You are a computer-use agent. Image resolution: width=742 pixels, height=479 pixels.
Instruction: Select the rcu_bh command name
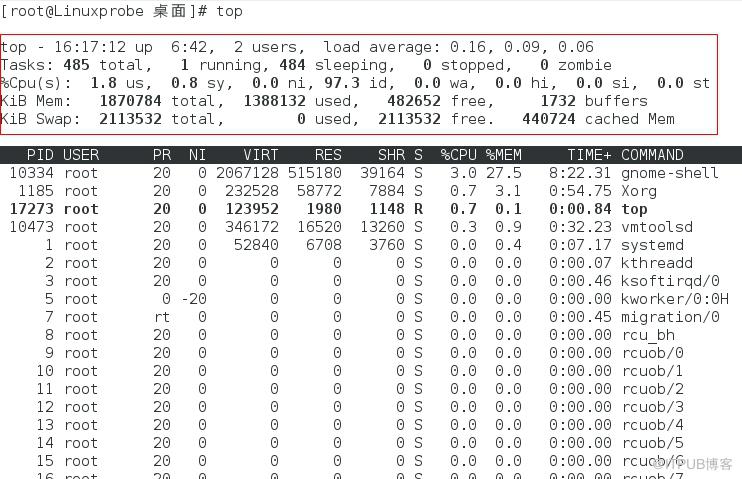(x=648, y=335)
